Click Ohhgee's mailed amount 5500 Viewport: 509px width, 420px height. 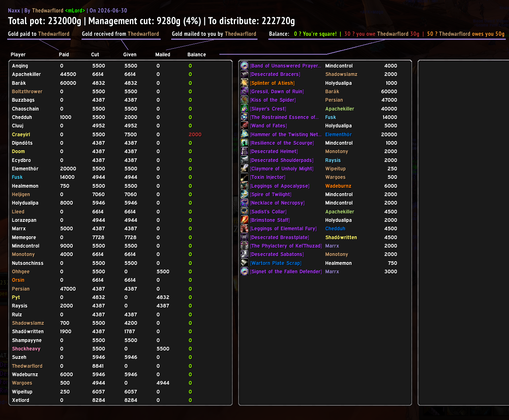coord(163,272)
